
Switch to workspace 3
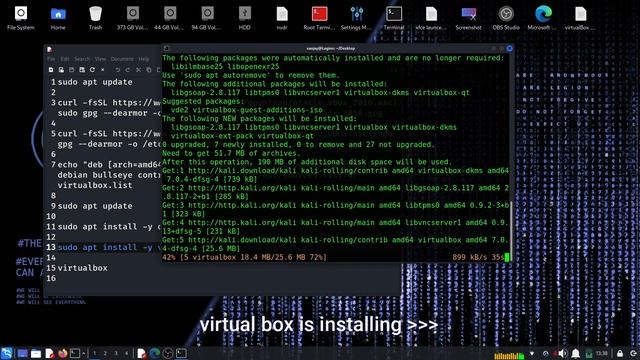click(116, 353)
